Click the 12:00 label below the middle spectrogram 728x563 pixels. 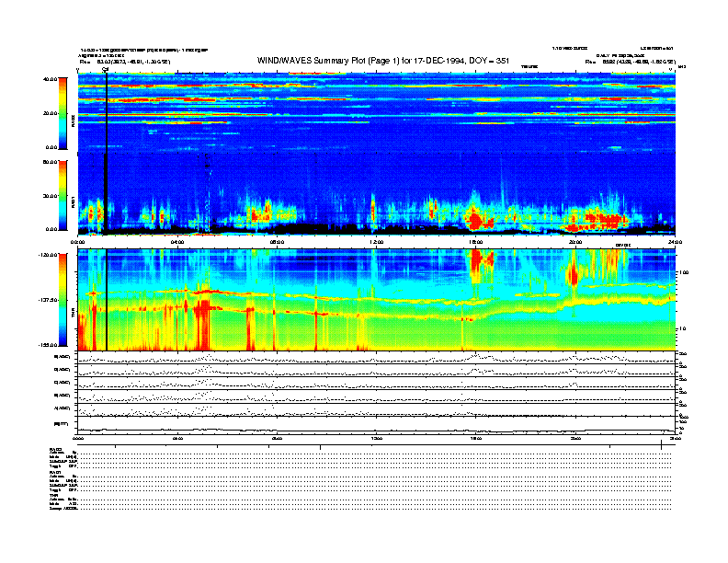(376, 242)
